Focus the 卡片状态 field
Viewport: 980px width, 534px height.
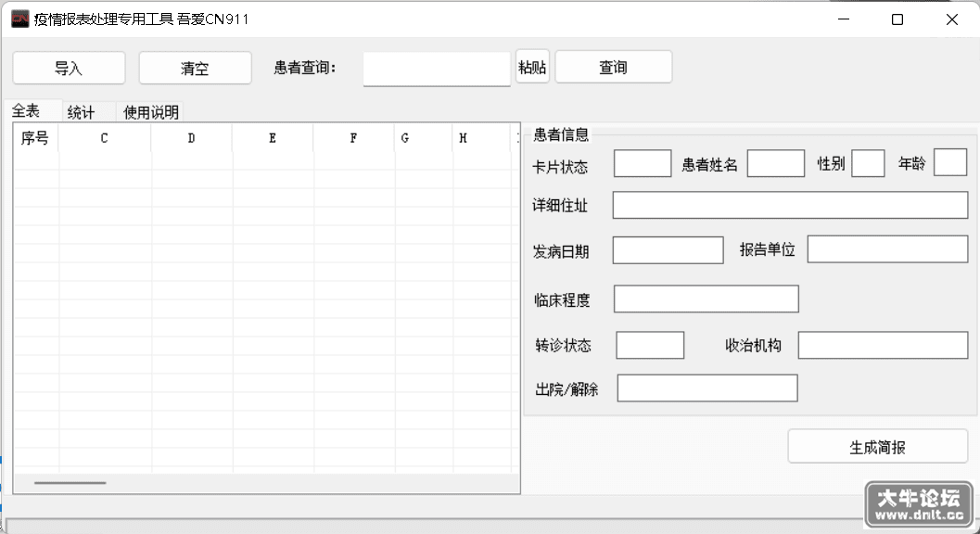[x=643, y=164]
